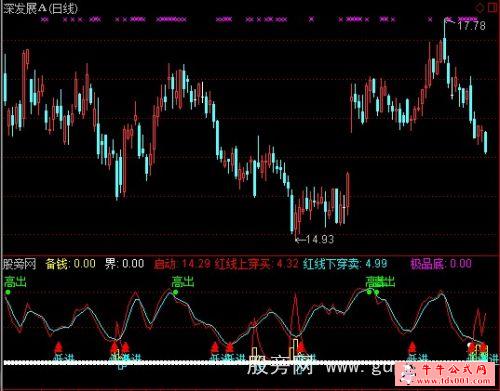Viewport: 500px width, 391px height.
Task: Select the 极品底 indicator label
Action: click(441, 264)
